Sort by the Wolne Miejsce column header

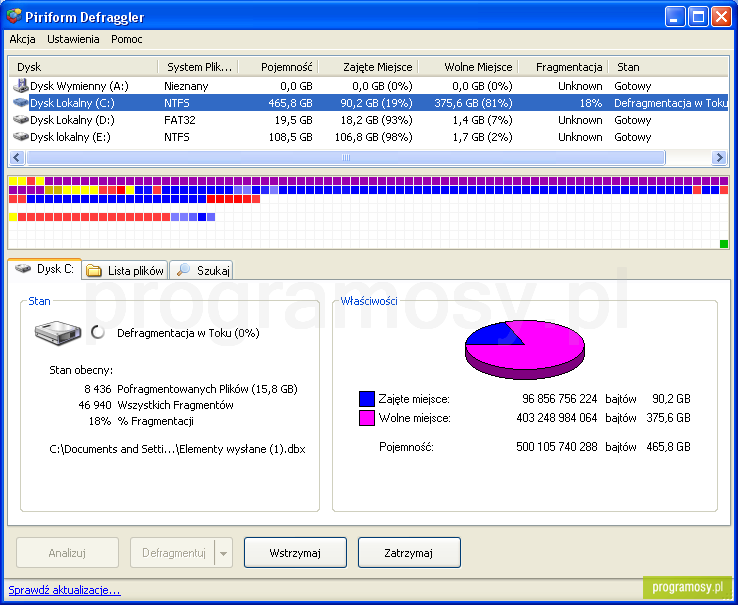coord(468,67)
